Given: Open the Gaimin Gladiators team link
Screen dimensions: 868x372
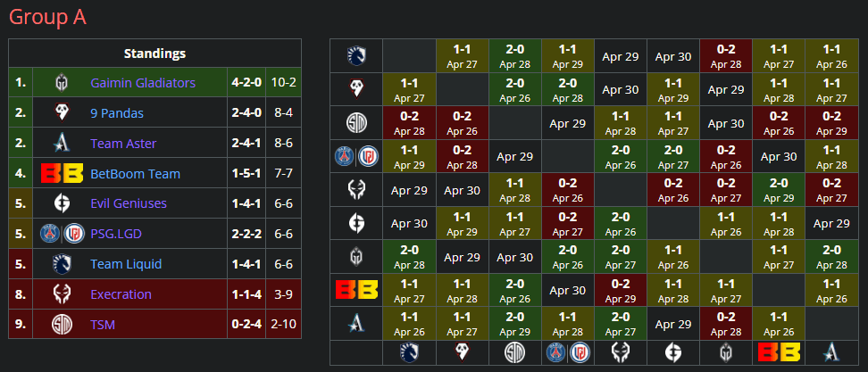Looking at the screenshot, I should [143, 83].
